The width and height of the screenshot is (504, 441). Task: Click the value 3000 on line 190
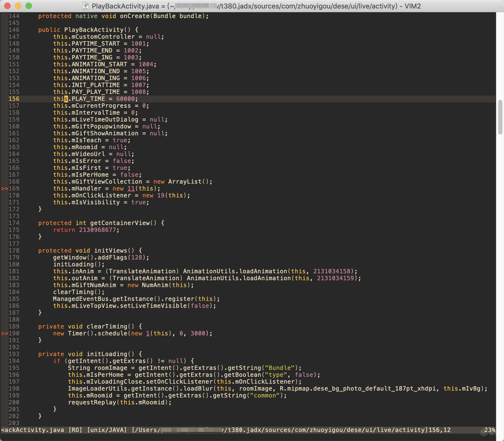tap(198, 334)
